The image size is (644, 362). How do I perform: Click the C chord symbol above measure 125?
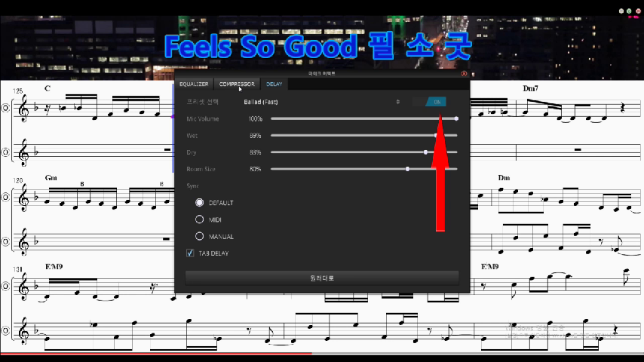pyautogui.click(x=48, y=88)
